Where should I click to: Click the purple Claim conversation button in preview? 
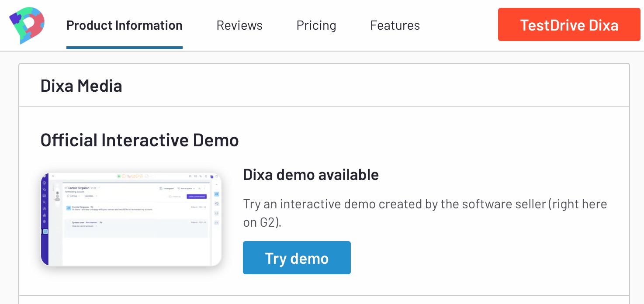click(196, 197)
